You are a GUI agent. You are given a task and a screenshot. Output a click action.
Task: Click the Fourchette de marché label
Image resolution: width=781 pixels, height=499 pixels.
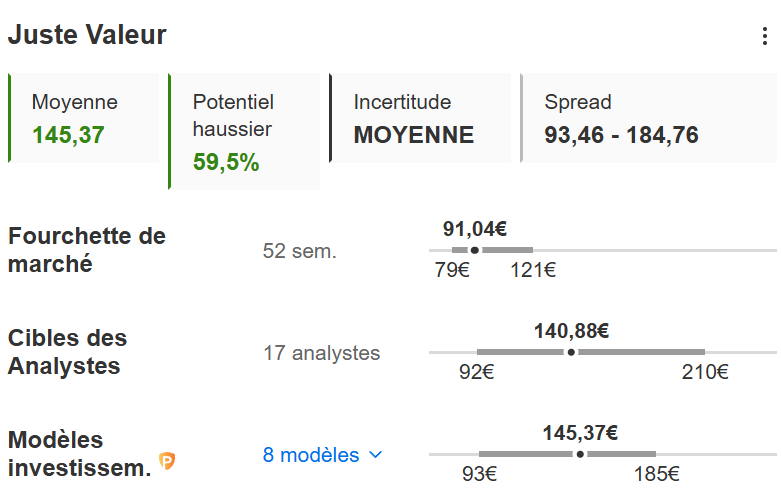pos(87,250)
